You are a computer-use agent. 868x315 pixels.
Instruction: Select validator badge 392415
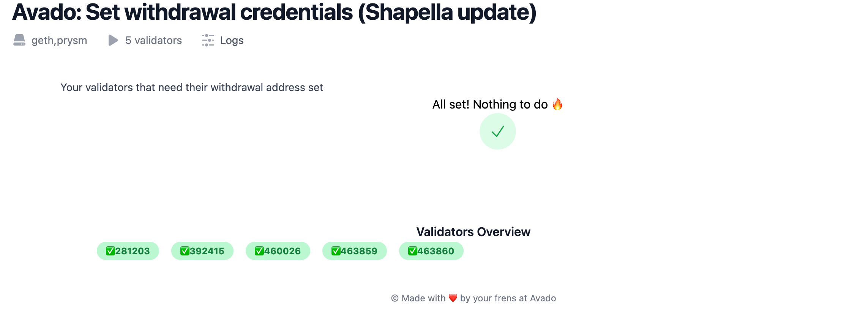(202, 251)
